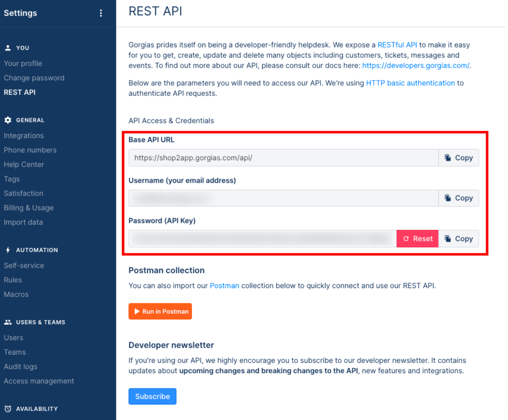Follow the RESTful API link
Viewport: 508px width, 420px height.
(397, 45)
